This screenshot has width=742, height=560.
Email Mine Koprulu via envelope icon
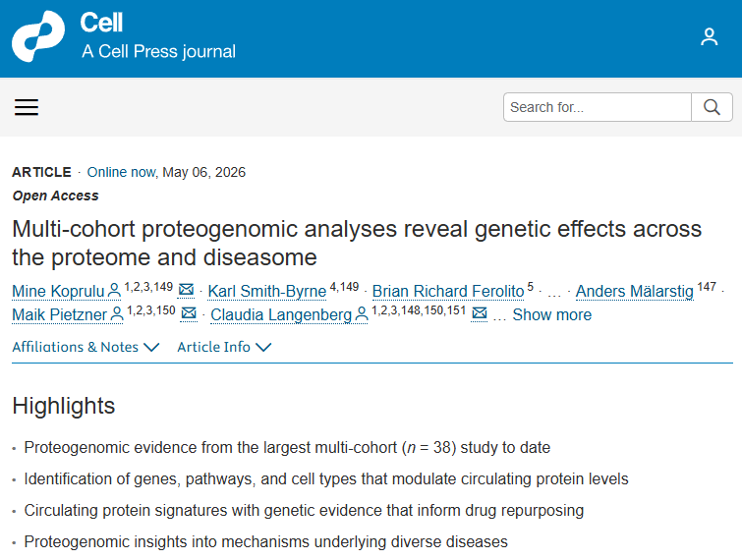click(x=186, y=290)
